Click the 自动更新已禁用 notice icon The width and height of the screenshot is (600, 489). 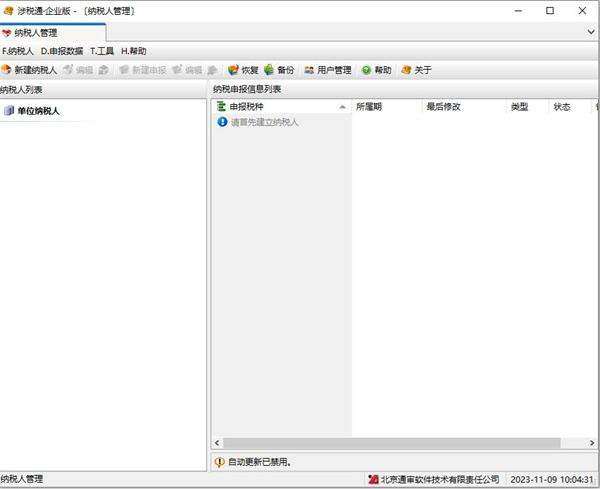pos(219,462)
